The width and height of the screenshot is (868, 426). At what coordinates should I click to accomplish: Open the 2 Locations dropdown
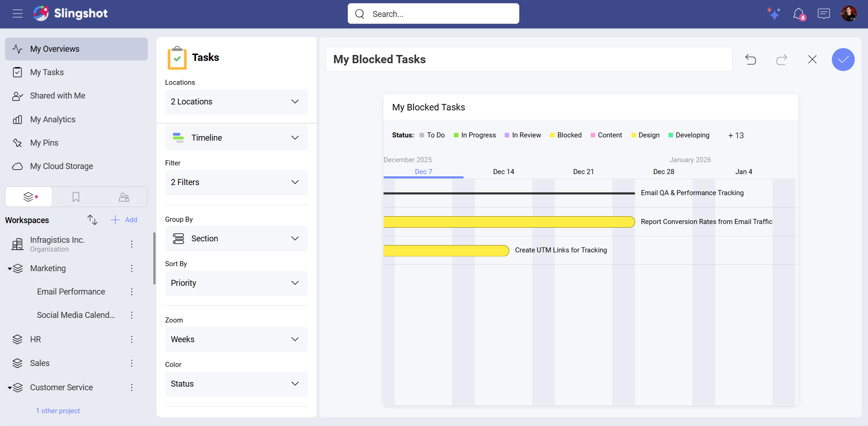point(236,102)
